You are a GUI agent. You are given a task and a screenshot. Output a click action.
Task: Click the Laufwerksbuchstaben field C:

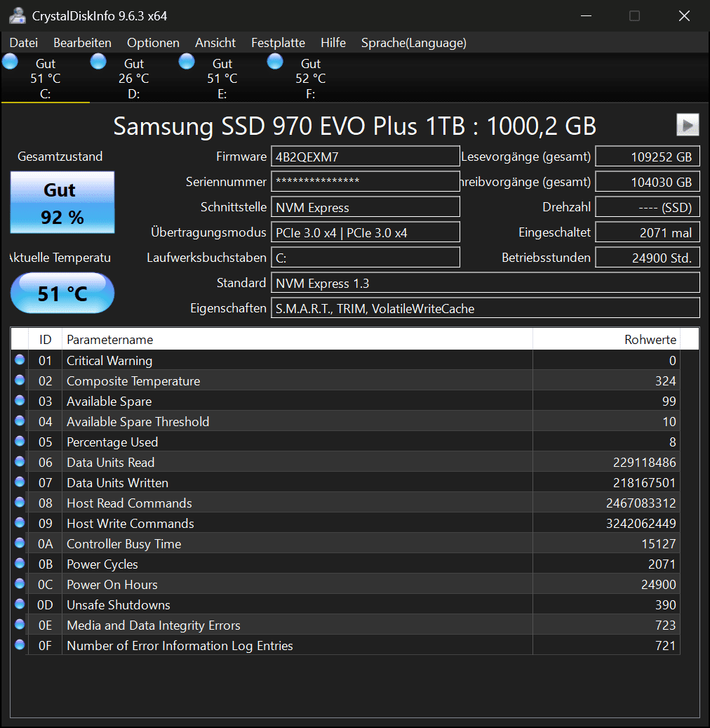coord(366,258)
